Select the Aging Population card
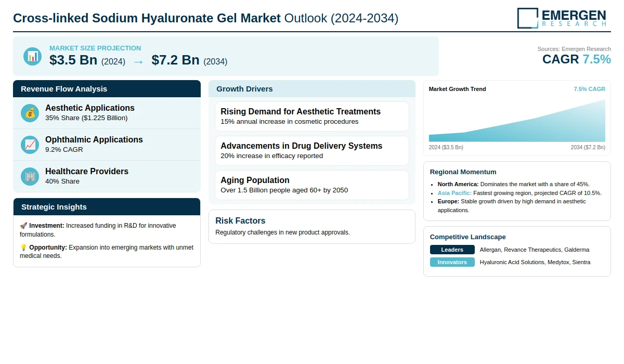This screenshot has height=364, width=624. click(x=312, y=185)
